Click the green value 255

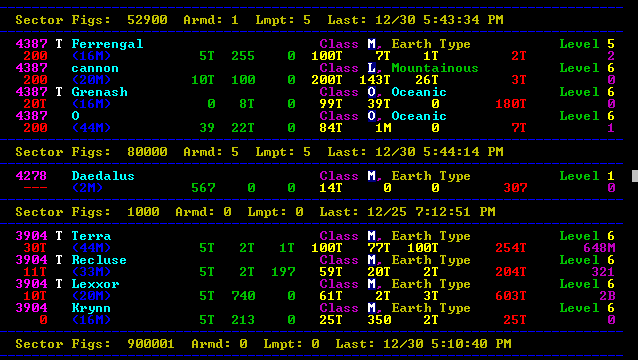pos(243,56)
